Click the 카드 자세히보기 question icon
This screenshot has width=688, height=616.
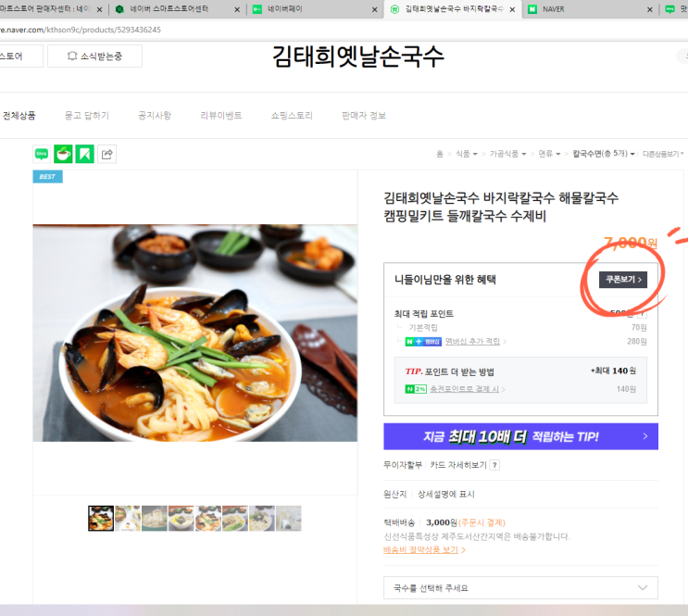(494, 465)
